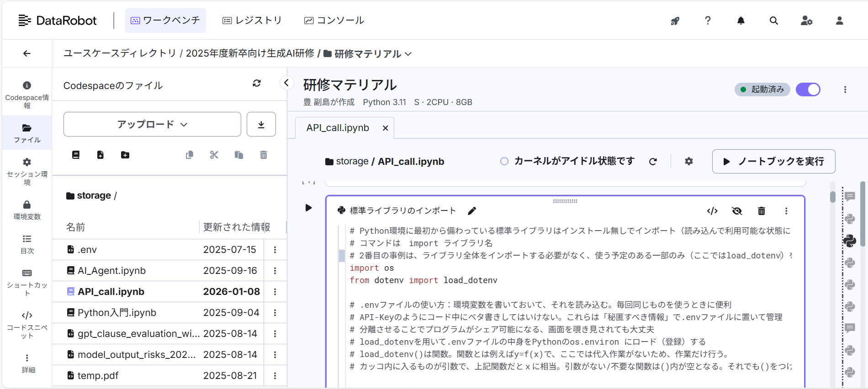
Task: Click the notebook vertical scrollbar
Action: tap(833, 196)
